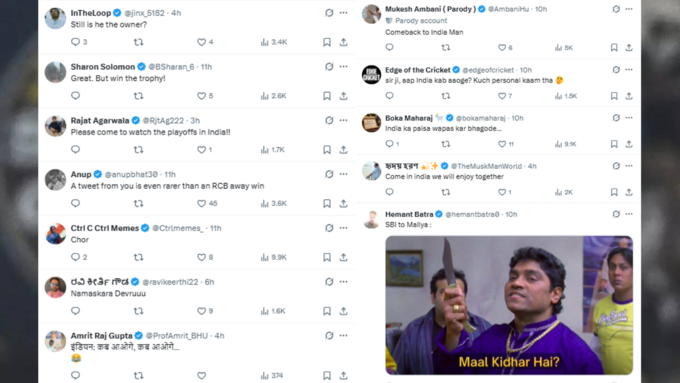Expand more options on Hemant Batra's tweet
Image resolution: width=680 pixels, height=383 pixels.
(x=629, y=214)
